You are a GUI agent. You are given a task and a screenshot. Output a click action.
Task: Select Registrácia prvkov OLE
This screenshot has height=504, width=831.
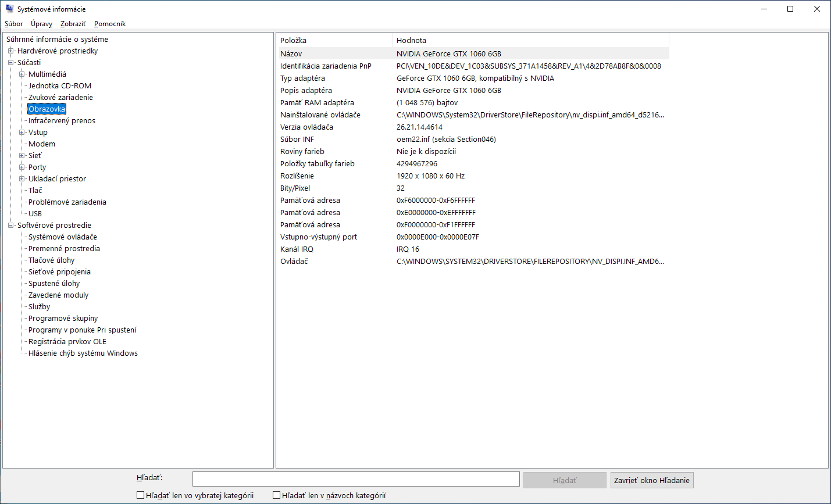(x=67, y=341)
